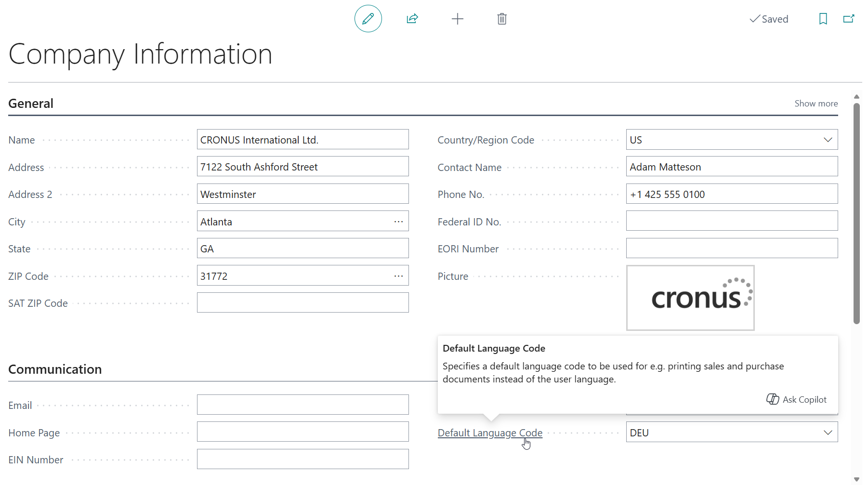
Task: Click the Delete trash can icon
Action: coord(502,19)
